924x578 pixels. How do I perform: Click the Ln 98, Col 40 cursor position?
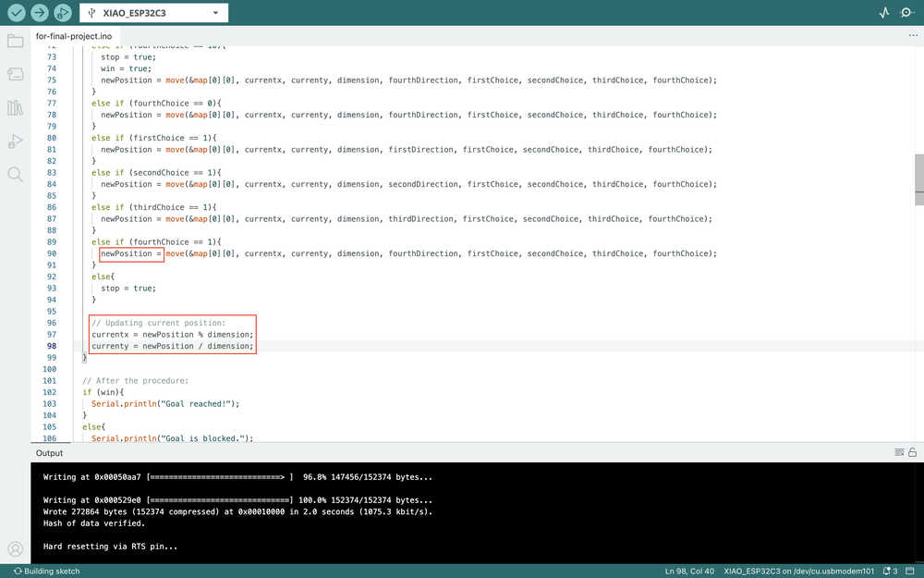coord(689,571)
